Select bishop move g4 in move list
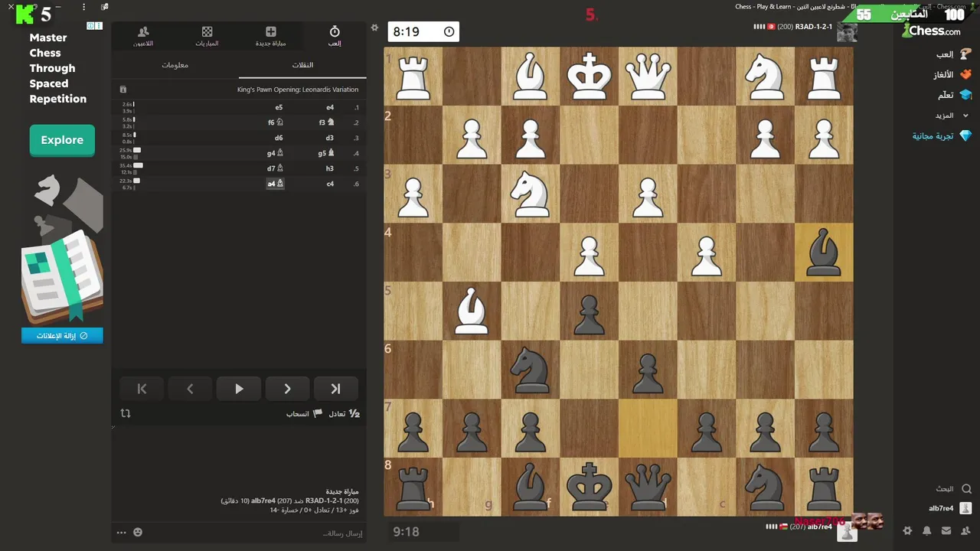 [x=275, y=153]
